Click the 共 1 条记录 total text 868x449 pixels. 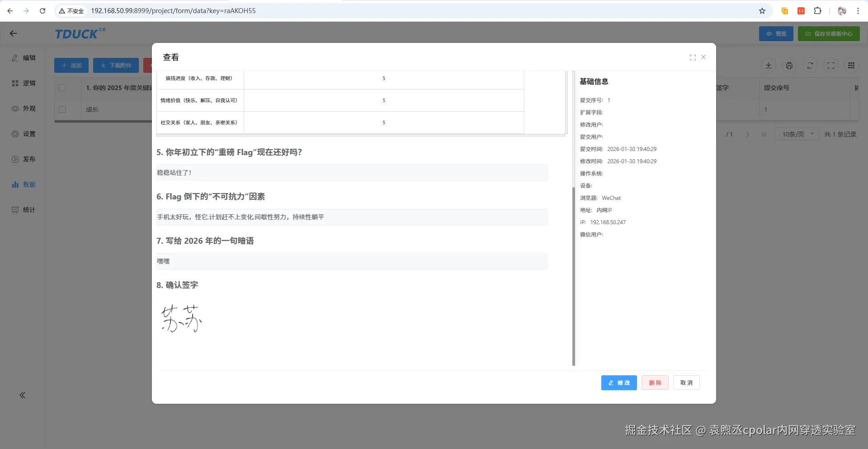click(x=840, y=134)
